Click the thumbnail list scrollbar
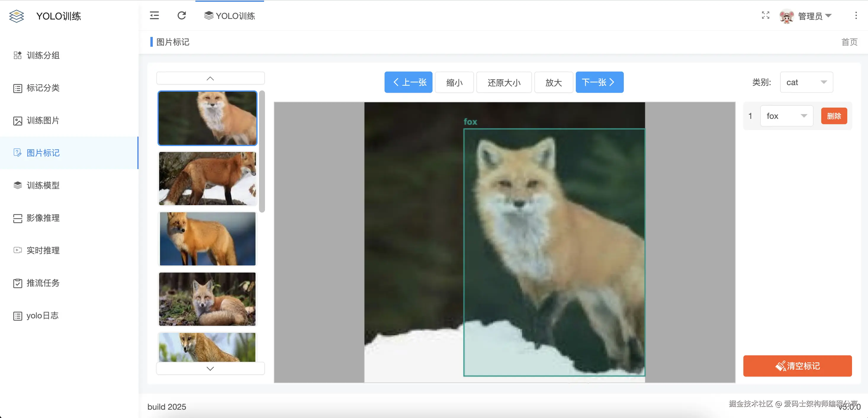Image resolution: width=868 pixels, height=418 pixels. tap(262, 151)
